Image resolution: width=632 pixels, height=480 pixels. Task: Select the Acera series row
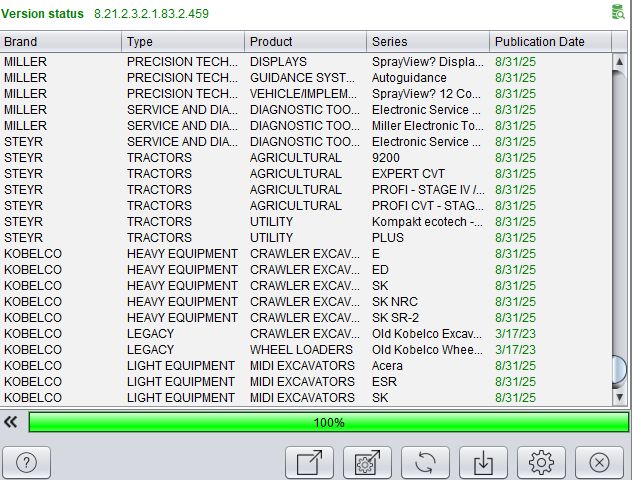306,366
